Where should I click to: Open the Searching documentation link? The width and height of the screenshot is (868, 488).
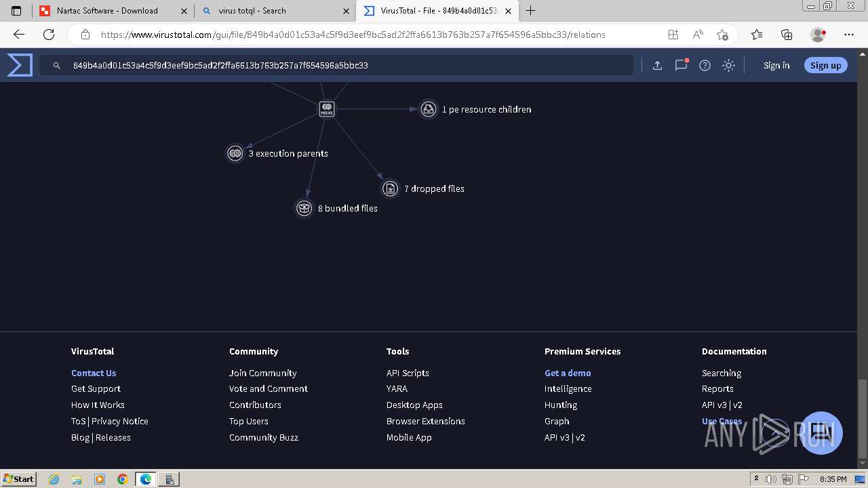click(722, 373)
